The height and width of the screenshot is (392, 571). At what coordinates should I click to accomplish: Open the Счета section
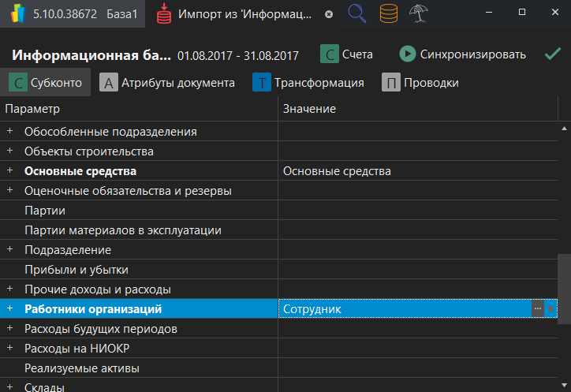tap(347, 54)
